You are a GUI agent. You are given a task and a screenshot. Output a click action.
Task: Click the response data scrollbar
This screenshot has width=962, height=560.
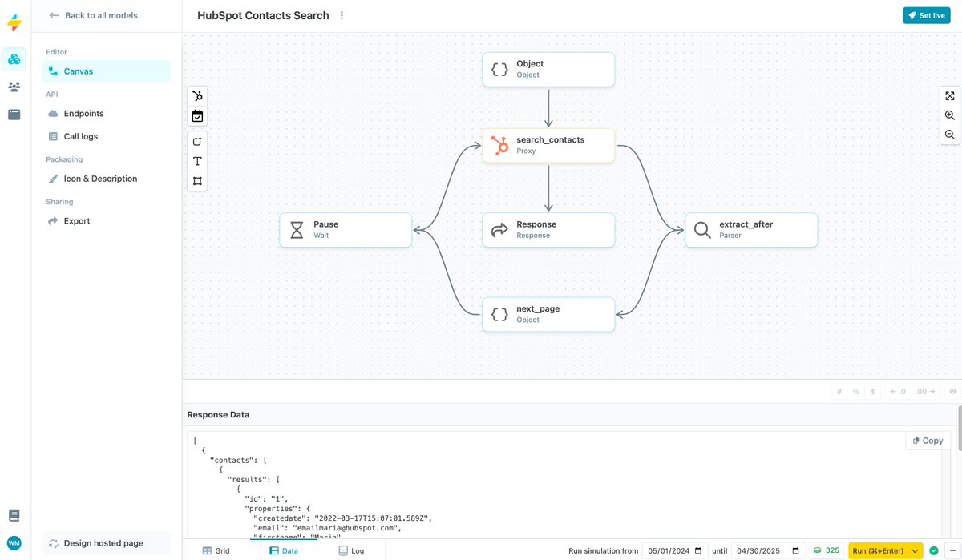959,427
